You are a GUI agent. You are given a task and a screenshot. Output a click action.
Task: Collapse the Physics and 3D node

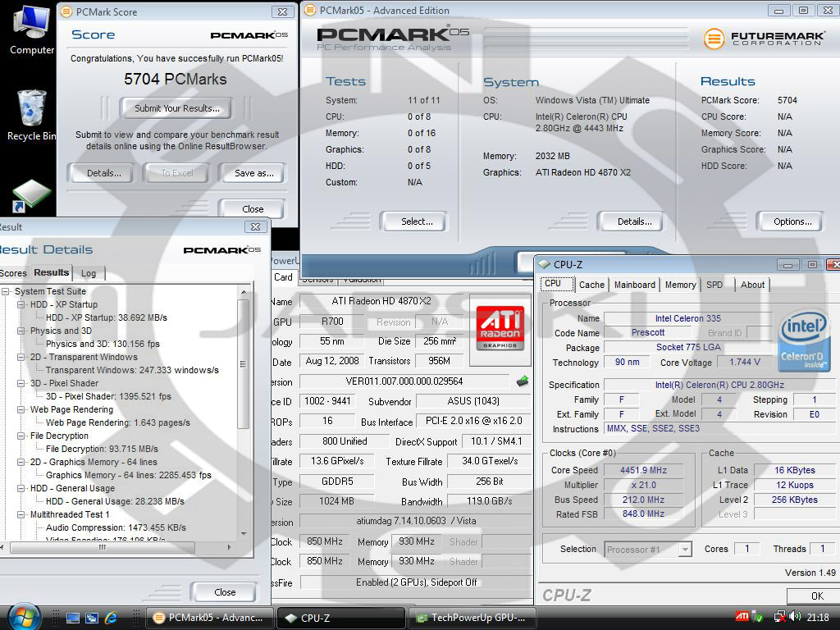pos(21,331)
